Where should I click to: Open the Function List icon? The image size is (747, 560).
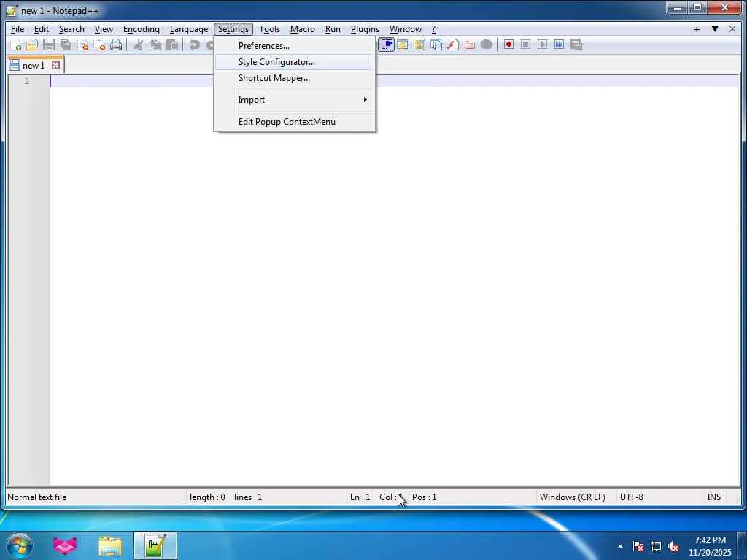pos(453,44)
